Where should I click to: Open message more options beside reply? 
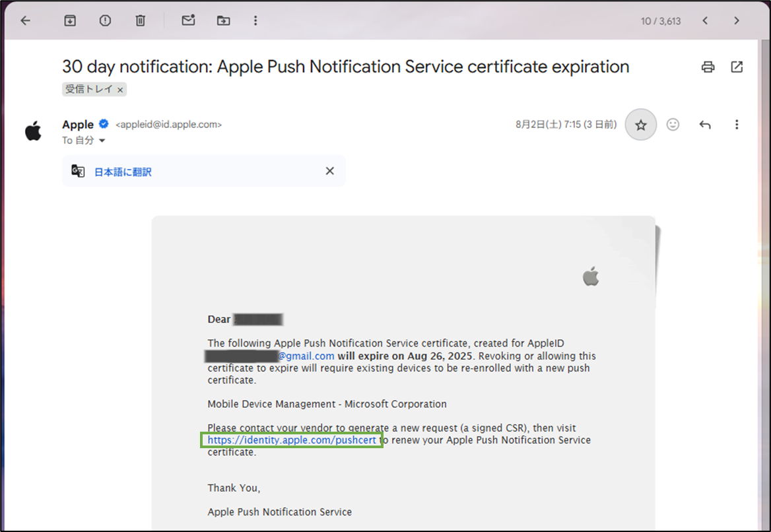pos(737,124)
